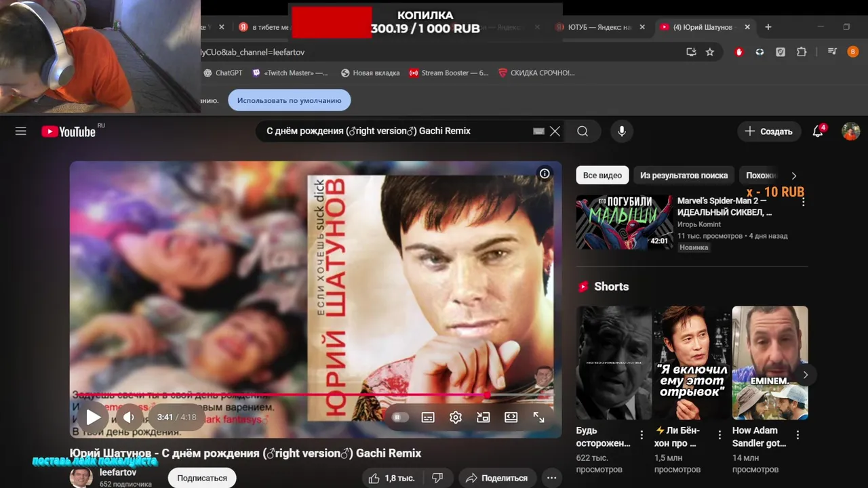Show more Shorts with next arrow

806,374
